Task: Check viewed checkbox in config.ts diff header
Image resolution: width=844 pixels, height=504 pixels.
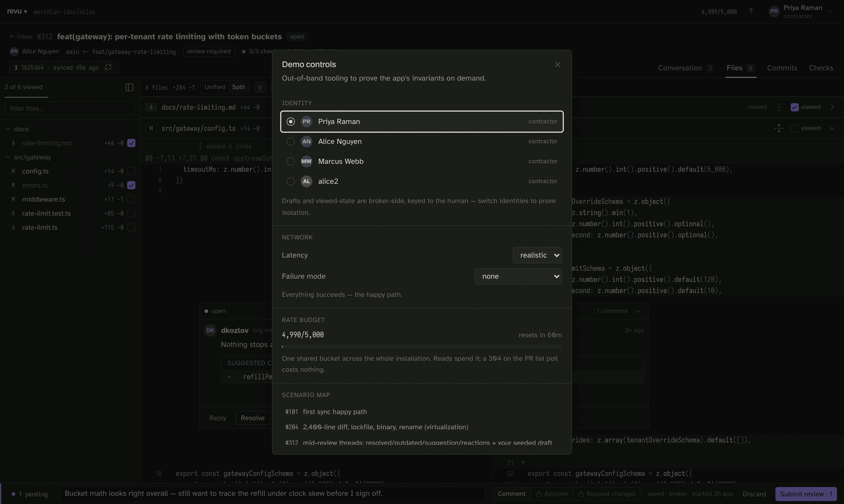Action: pyautogui.click(x=794, y=128)
